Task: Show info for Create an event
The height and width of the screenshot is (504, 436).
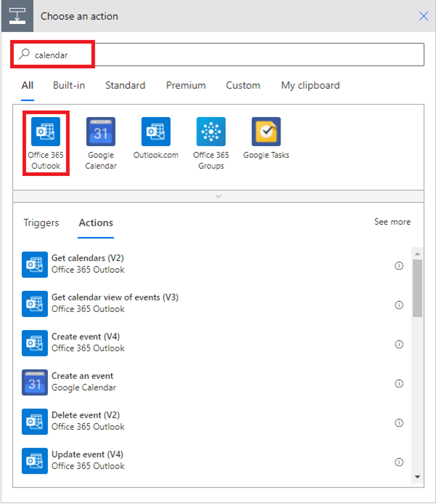Action: (x=399, y=383)
